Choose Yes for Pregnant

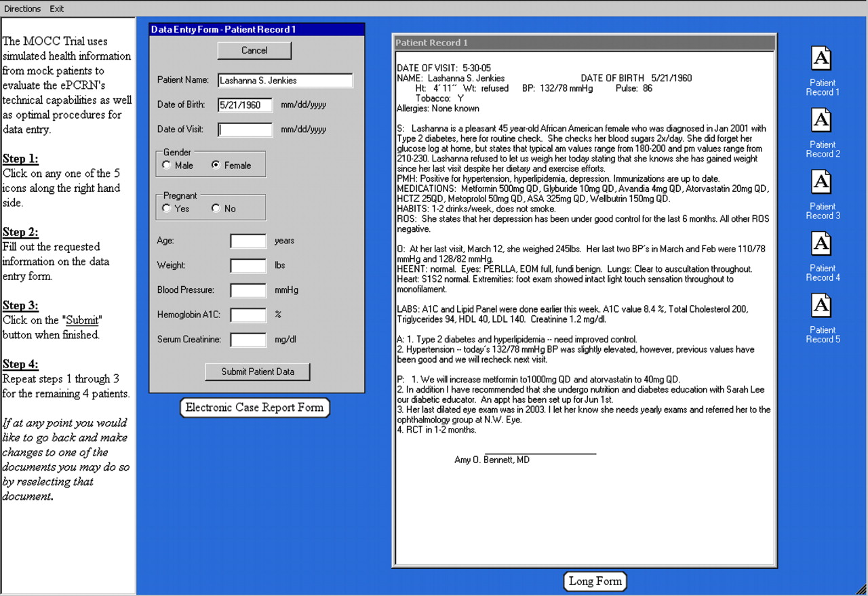coord(167,208)
